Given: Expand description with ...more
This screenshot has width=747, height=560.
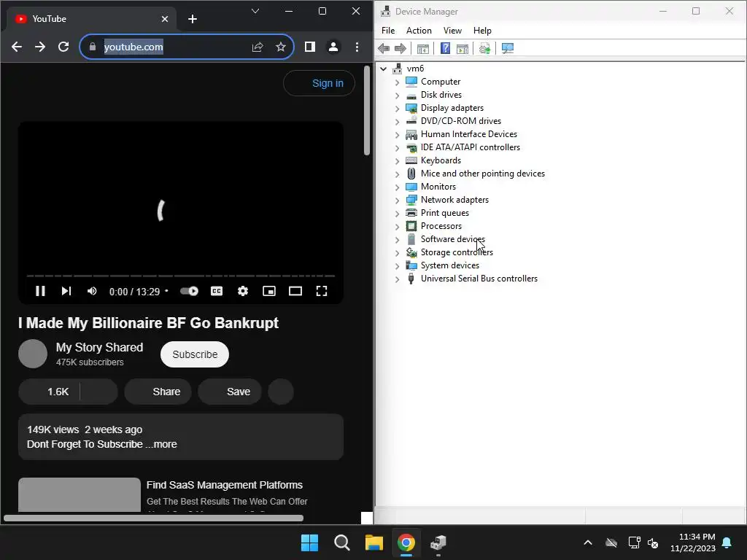Looking at the screenshot, I should pyautogui.click(x=161, y=444).
